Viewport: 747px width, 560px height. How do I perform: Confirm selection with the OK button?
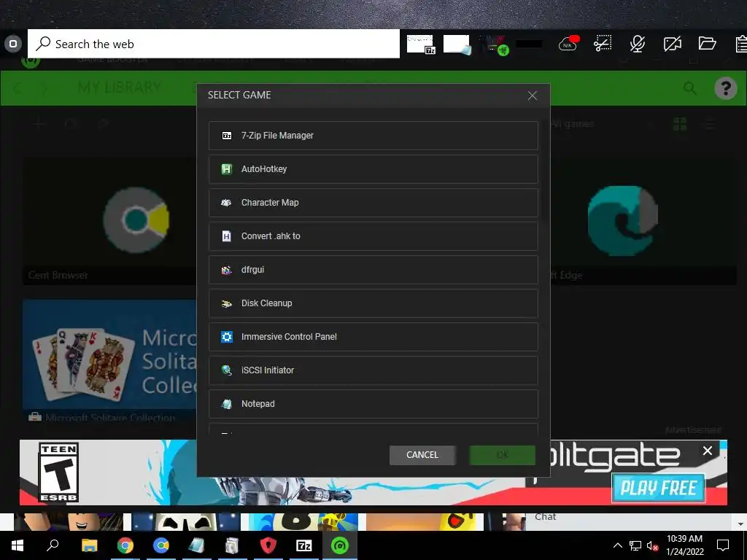pos(502,455)
